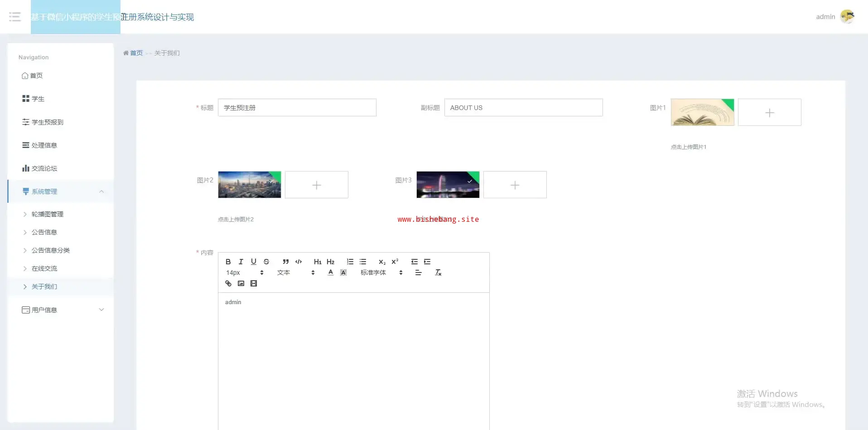The image size is (868, 430).
Task: Insert a code block in the editor
Action: tap(299, 262)
